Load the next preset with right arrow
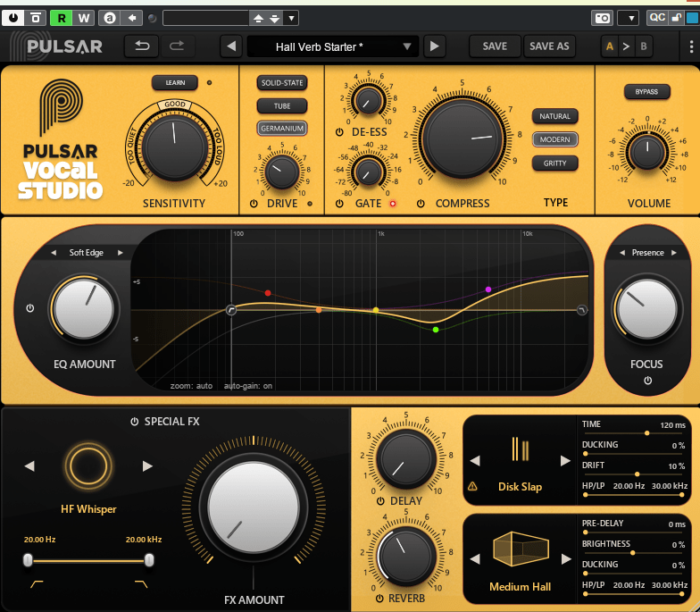 (x=434, y=46)
